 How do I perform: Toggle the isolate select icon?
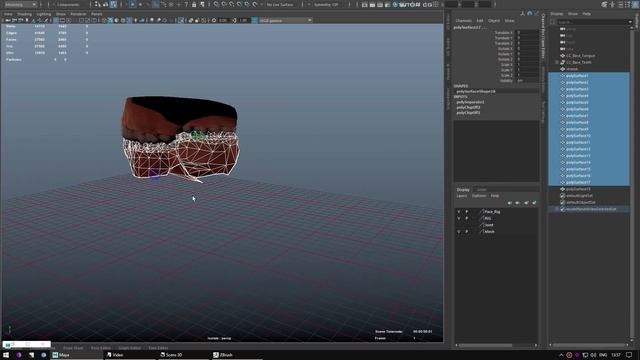[x=180, y=20]
